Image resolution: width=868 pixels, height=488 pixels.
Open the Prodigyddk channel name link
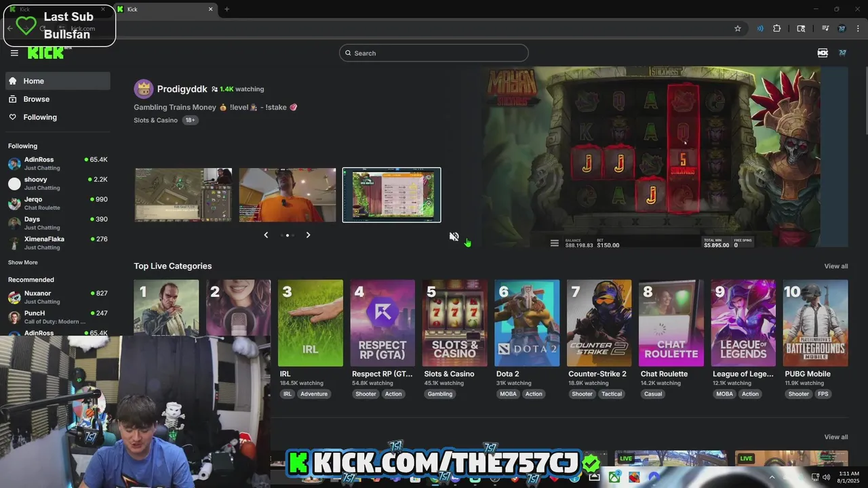(182, 89)
